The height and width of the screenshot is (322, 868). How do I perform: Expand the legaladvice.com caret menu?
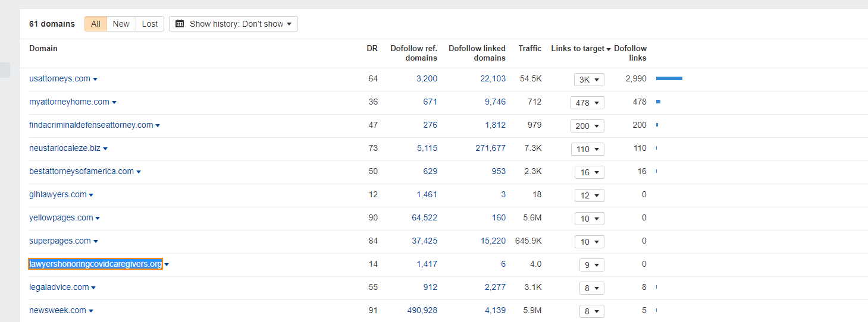[x=93, y=288]
